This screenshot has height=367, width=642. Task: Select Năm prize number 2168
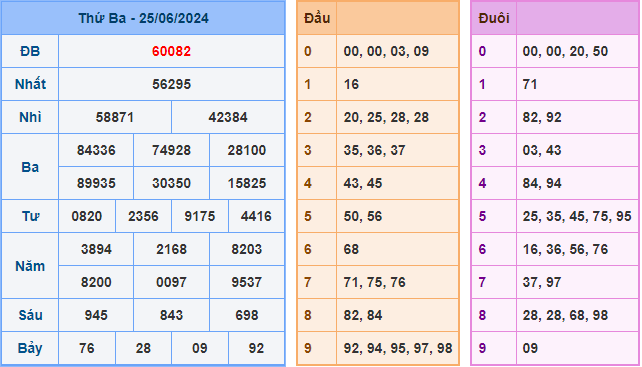172,249
